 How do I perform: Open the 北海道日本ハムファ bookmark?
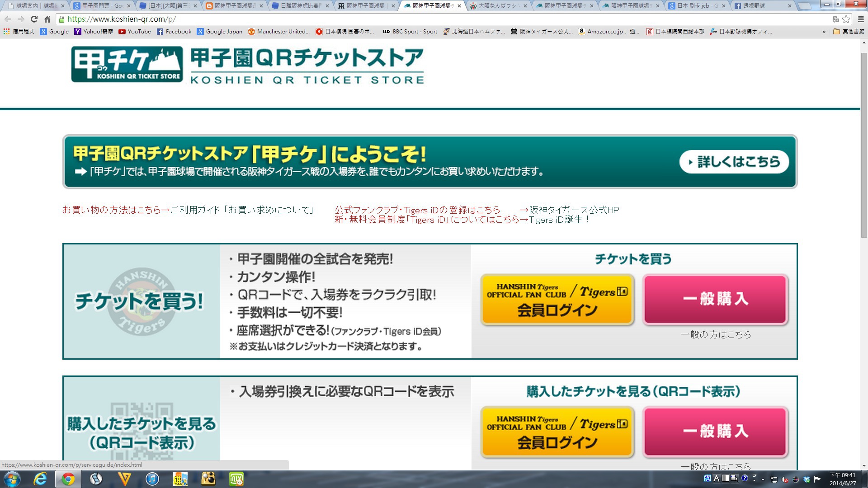point(474,31)
